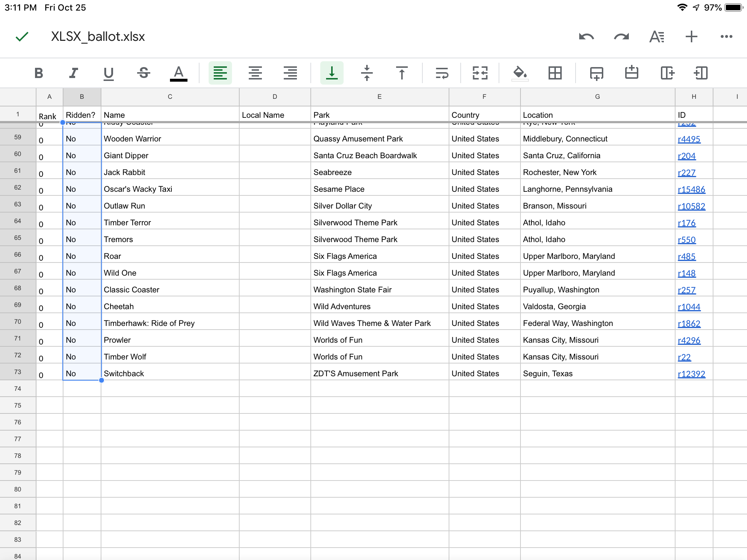Image resolution: width=747 pixels, height=560 pixels.
Task: Center align text horizontally
Action: click(x=255, y=73)
